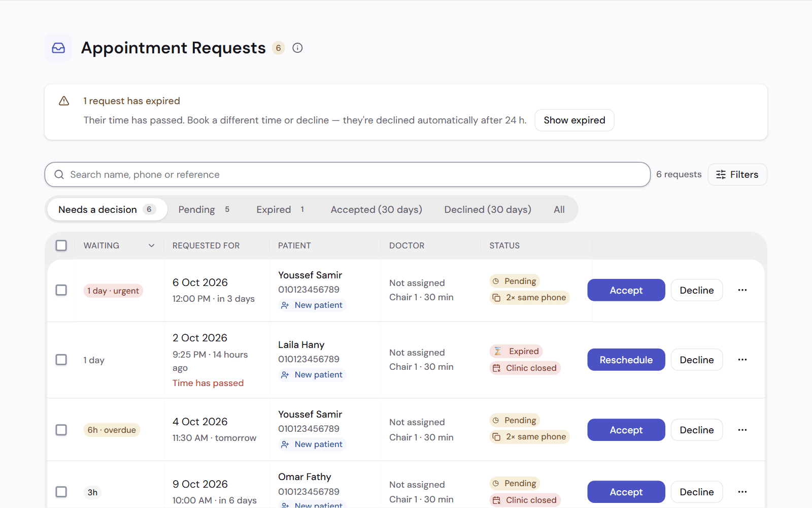
Task: Reschedule Laila Hany's expired request
Action: 626,360
